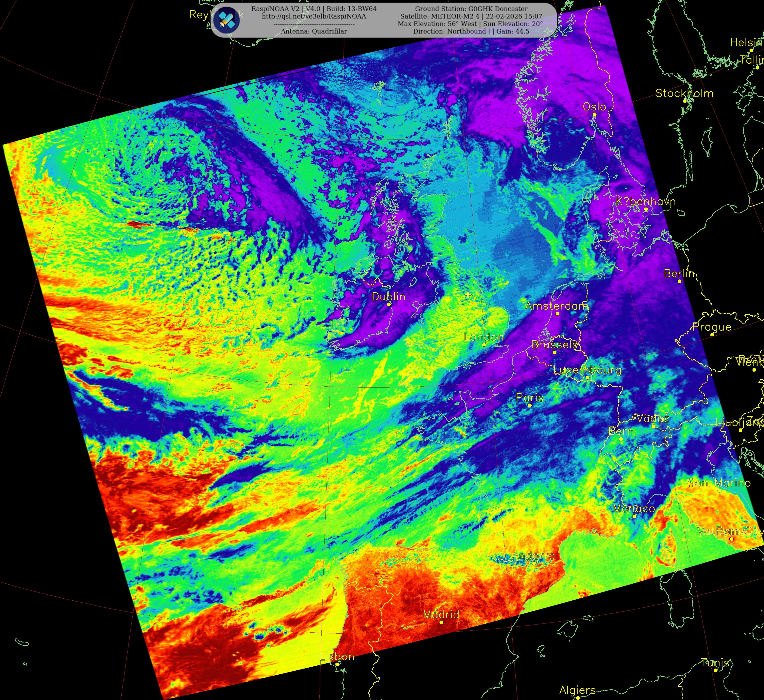Click the London city marker dot
This screenshot has width=764, height=700.
pyautogui.click(x=484, y=345)
